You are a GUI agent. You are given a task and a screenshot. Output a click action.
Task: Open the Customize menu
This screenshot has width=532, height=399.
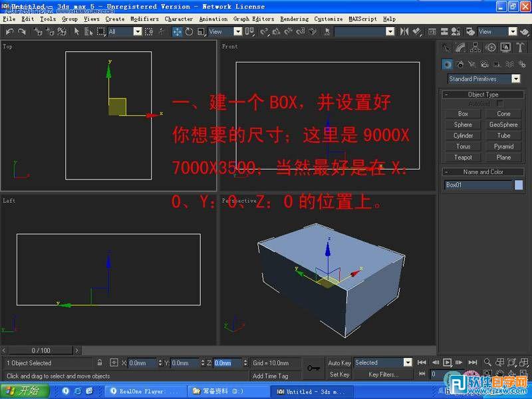tap(328, 19)
